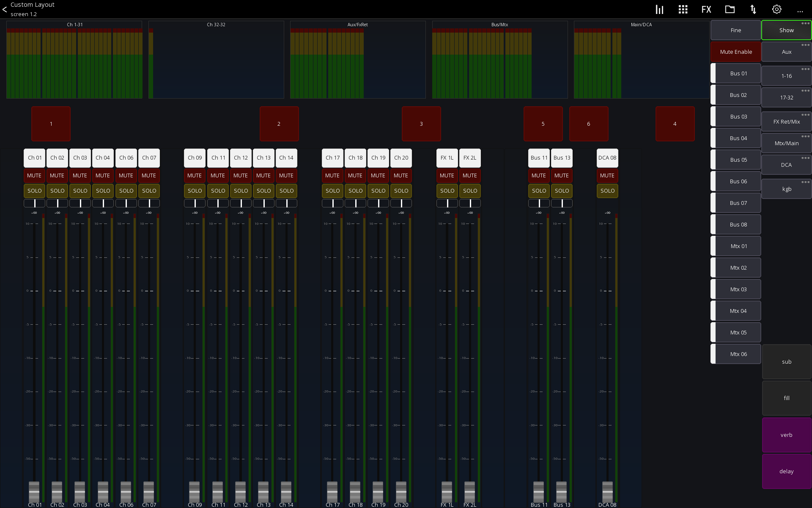Switch to the FX Ret/Mix layer

pos(786,122)
